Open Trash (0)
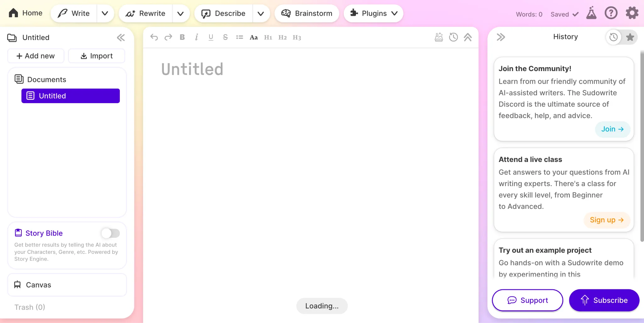Viewport: 644px width, 323px height. point(30,307)
